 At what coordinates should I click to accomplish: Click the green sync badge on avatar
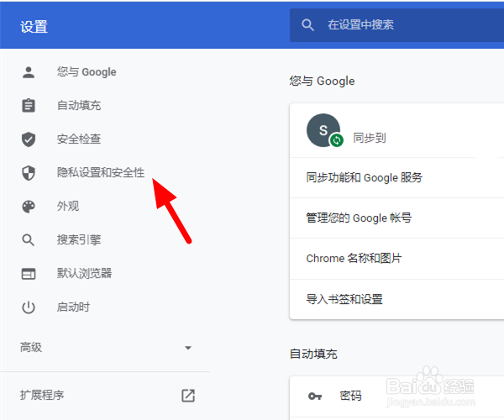click(x=337, y=140)
